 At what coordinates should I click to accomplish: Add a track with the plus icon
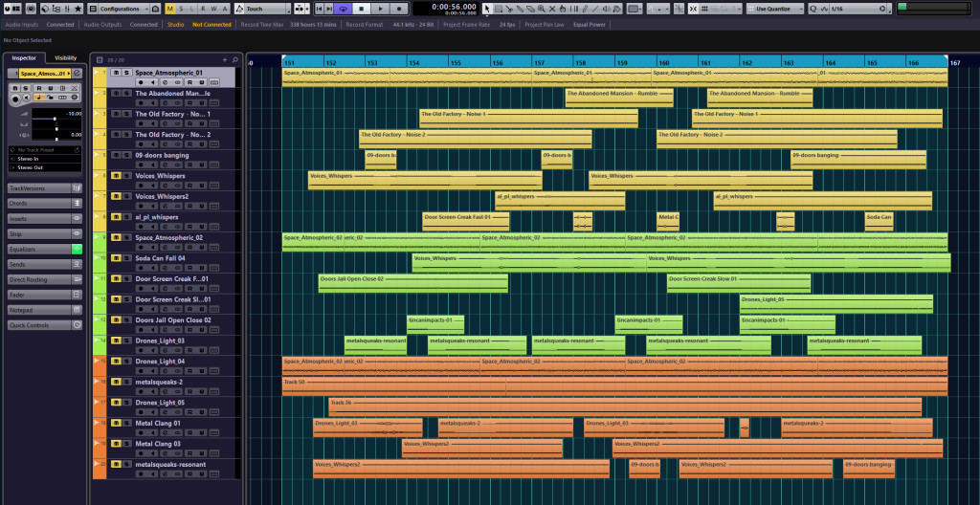click(225, 60)
